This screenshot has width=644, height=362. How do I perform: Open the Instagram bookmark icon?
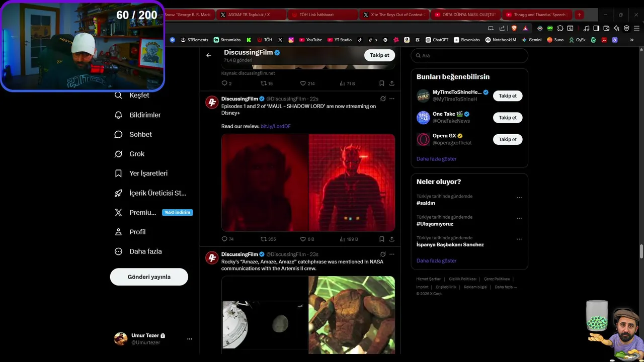pos(291,40)
